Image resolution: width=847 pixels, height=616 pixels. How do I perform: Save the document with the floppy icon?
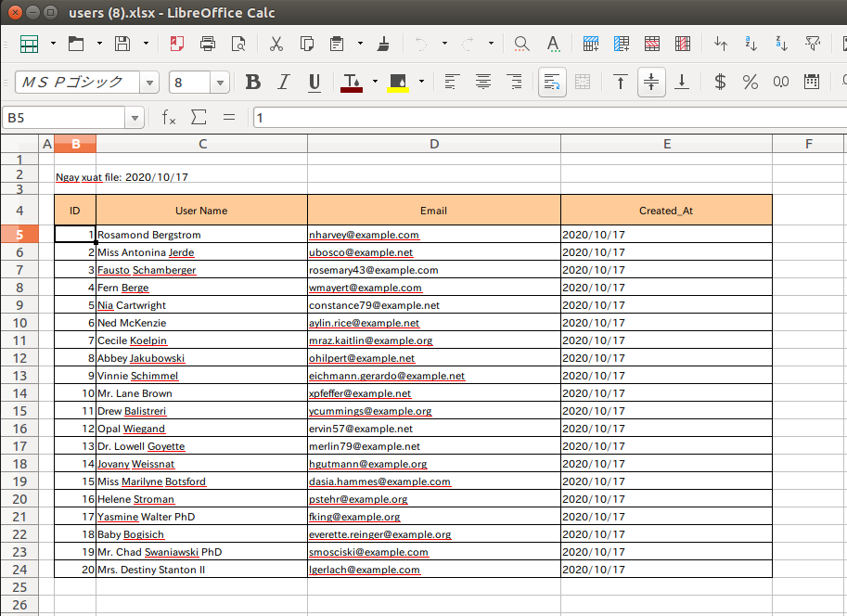(122, 44)
